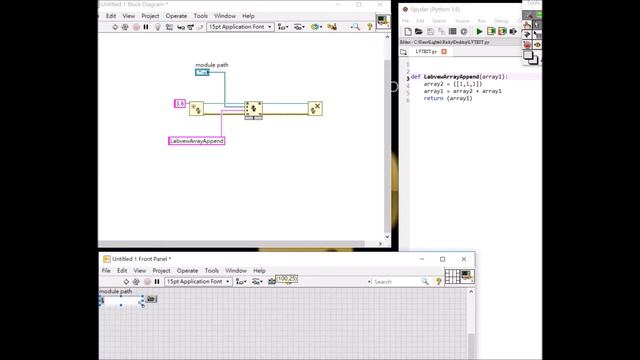Save all files in Spyder toolbar
Viewport: 640px width, 360px height.
pos(441,31)
